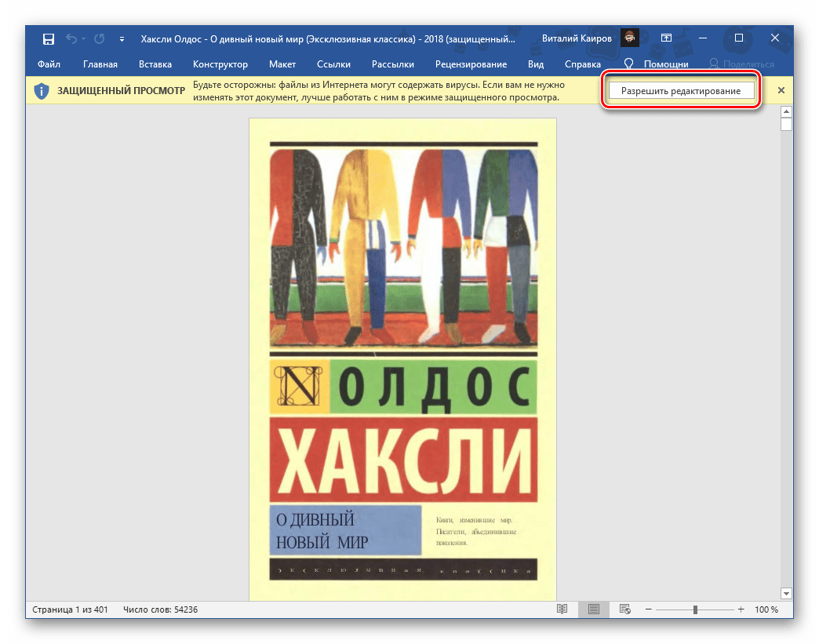819x644 pixels.
Task: Click the shield icon in Protected View bar
Action: (x=42, y=91)
